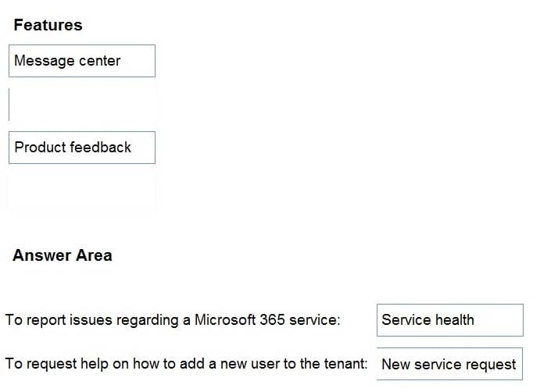Click the empty slot below Product feedback

coord(82,191)
